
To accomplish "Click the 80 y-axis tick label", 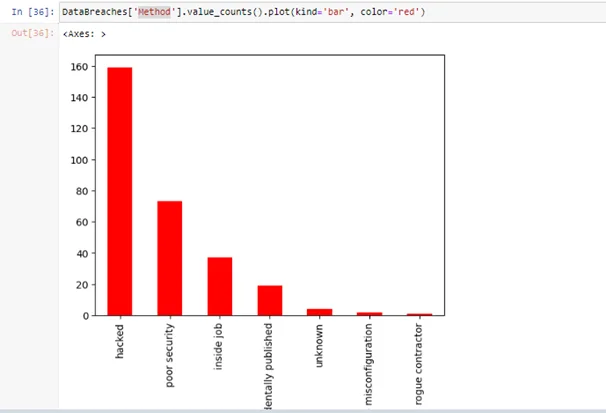I will 82,191.
